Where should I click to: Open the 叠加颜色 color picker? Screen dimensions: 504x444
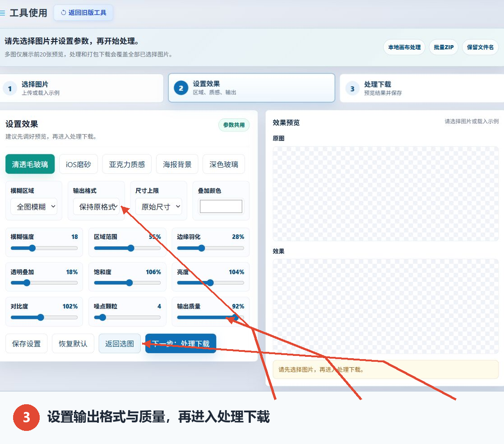pos(221,206)
